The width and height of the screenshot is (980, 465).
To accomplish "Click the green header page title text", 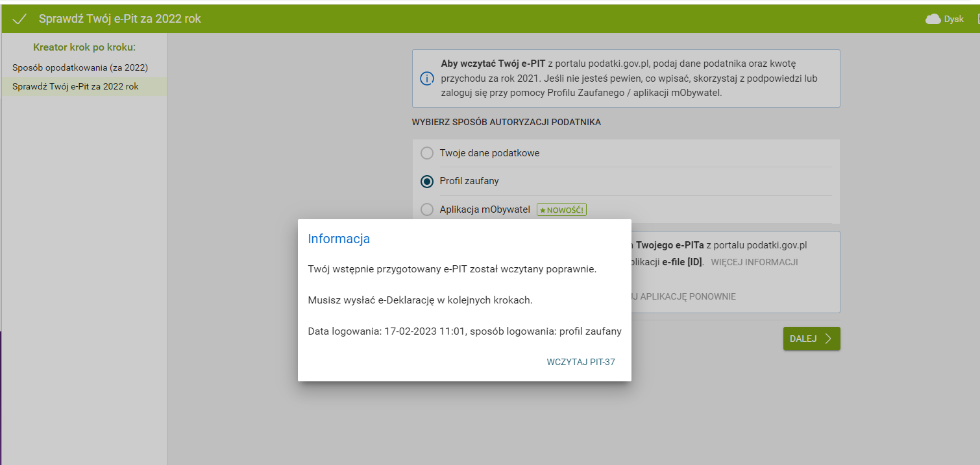I will 119,19.
